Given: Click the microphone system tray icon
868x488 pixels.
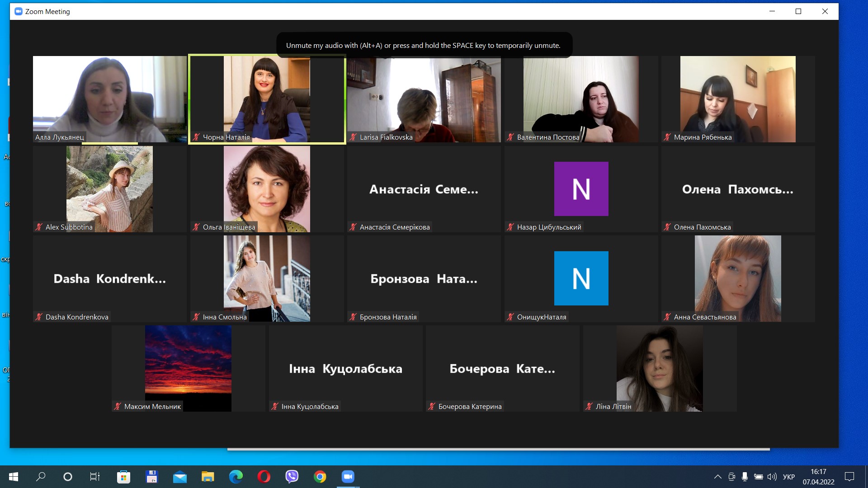Looking at the screenshot, I should coord(745,477).
